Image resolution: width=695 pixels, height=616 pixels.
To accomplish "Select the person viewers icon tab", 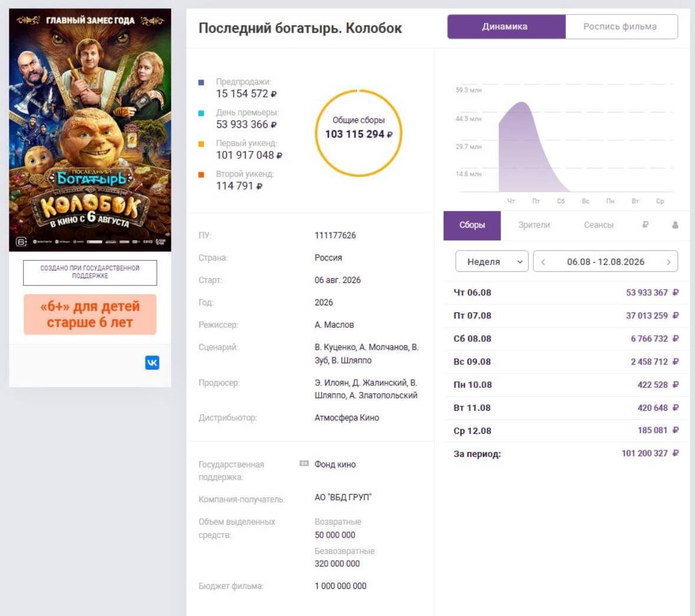I will coord(675,225).
